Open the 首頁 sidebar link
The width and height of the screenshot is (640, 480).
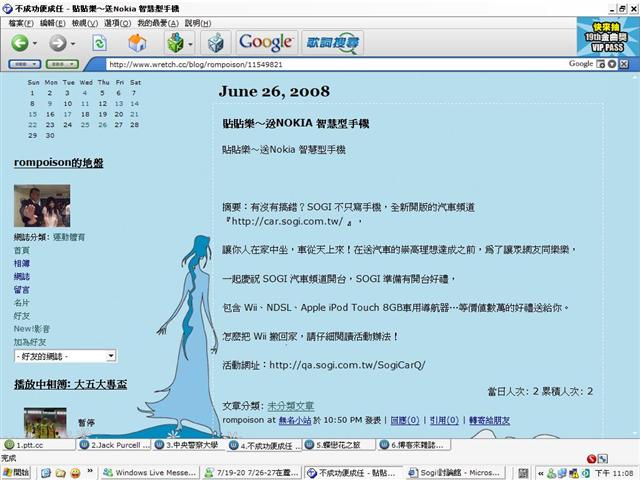[22, 251]
